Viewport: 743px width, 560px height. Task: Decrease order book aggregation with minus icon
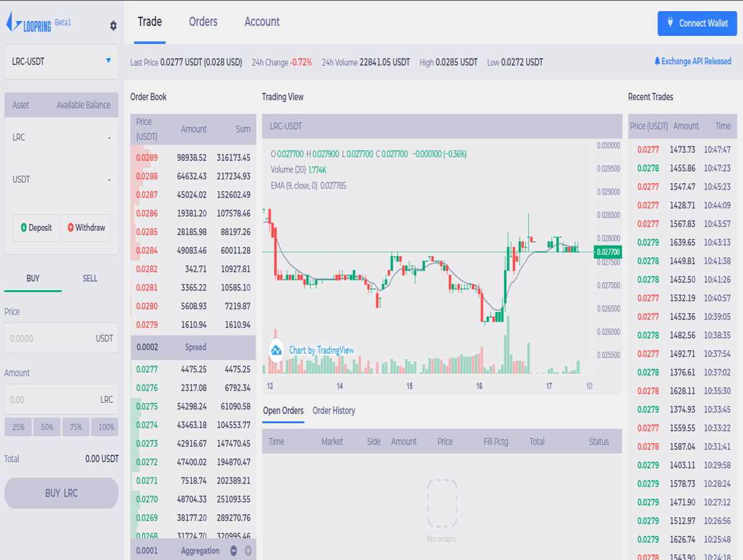pyautogui.click(x=233, y=550)
